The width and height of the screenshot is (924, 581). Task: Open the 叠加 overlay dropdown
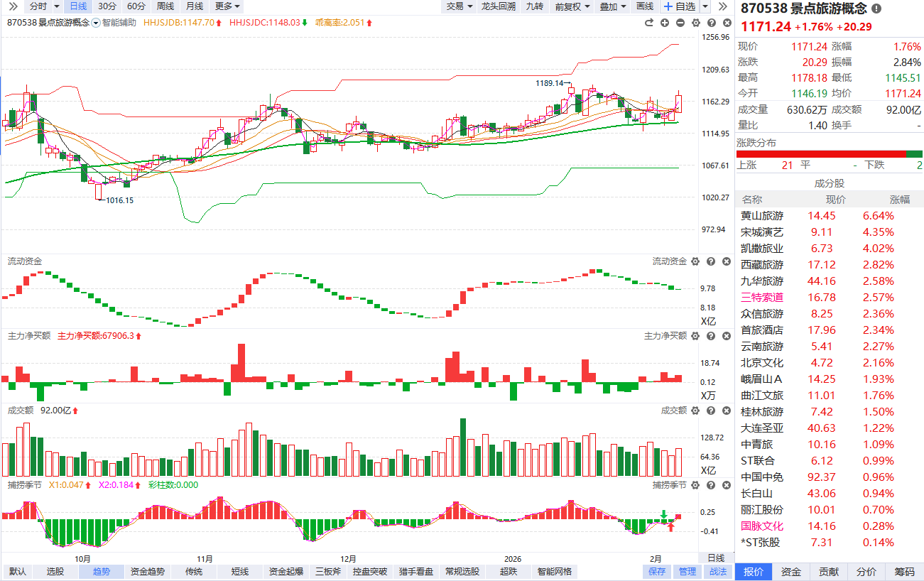613,6
